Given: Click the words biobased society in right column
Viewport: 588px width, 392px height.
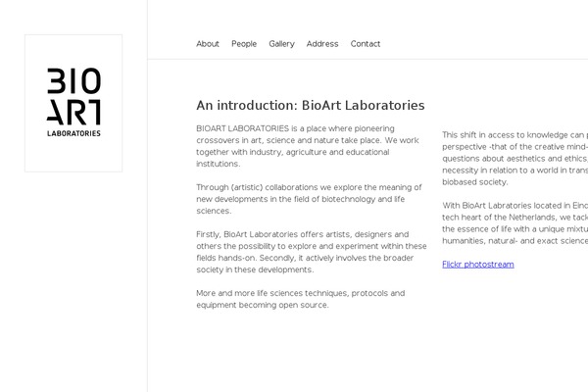Looking at the screenshot, I should (x=474, y=182).
